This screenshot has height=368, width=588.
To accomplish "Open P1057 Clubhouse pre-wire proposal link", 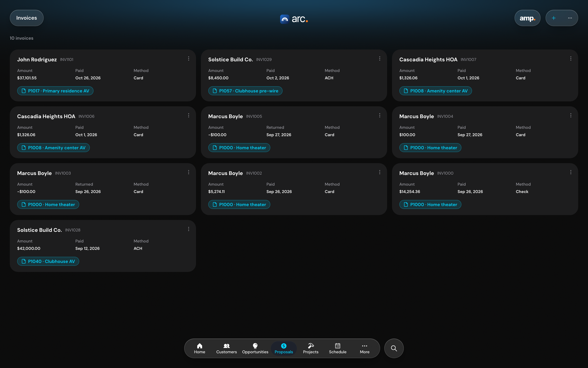I will [x=245, y=91].
